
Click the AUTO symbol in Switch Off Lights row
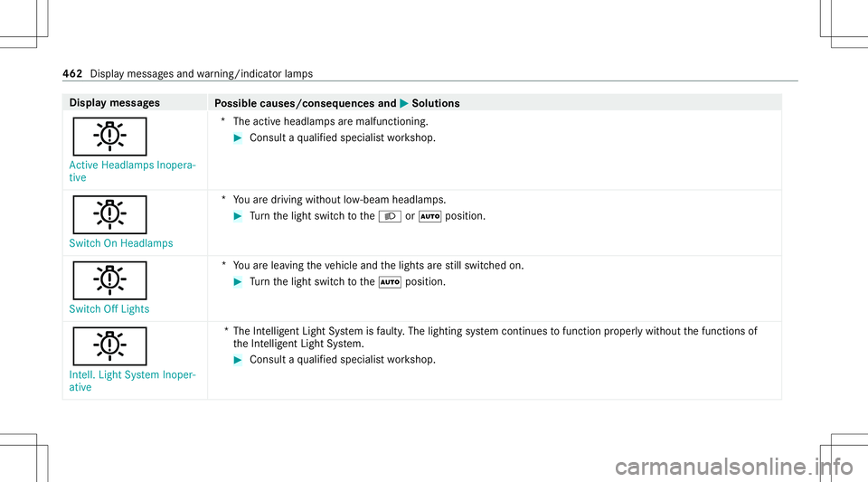(x=390, y=282)
